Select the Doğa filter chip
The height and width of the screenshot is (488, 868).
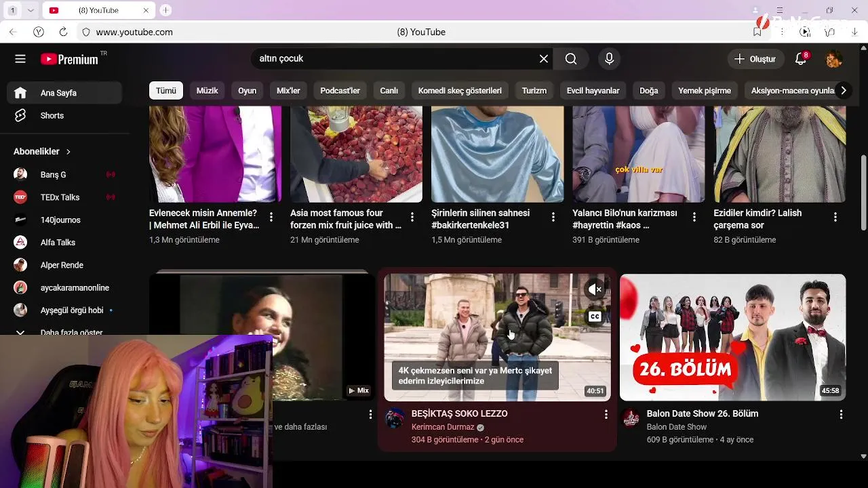649,91
